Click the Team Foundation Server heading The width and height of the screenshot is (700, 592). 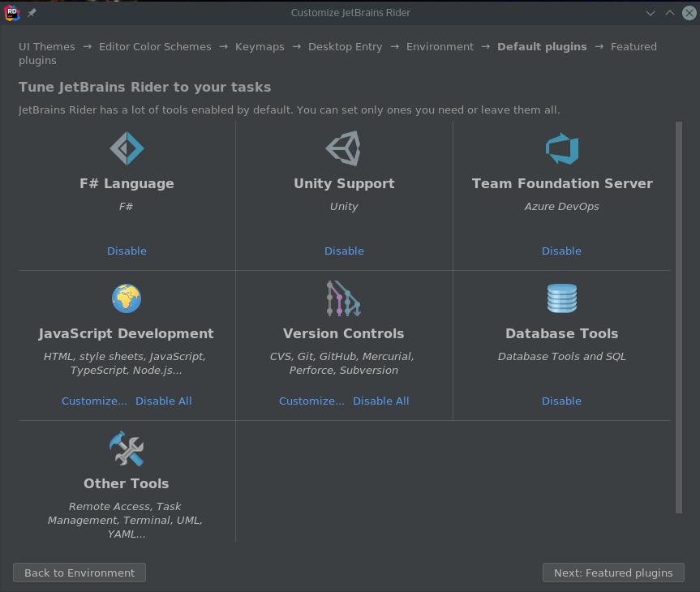click(x=562, y=183)
